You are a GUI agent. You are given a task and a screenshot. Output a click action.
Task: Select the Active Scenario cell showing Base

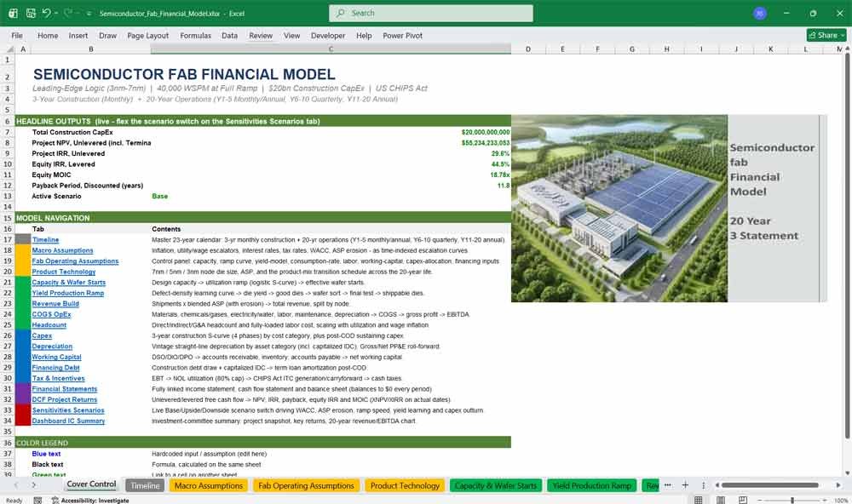pyautogui.click(x=331, y=196)
